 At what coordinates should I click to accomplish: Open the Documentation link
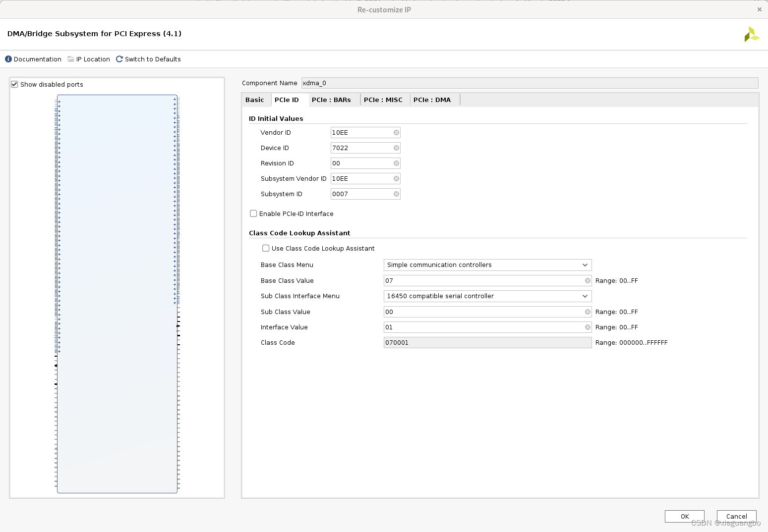click(38, 59)
